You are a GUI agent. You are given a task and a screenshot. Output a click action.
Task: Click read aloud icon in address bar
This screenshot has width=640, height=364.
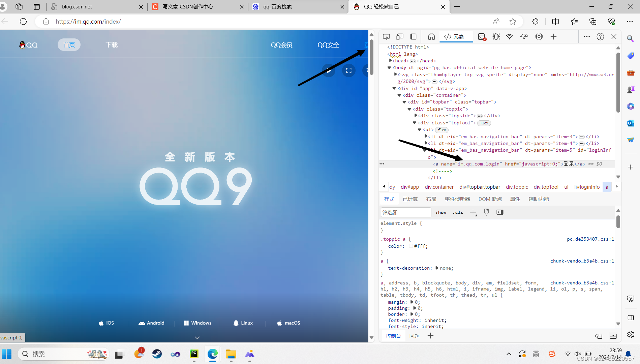(496, 22)
